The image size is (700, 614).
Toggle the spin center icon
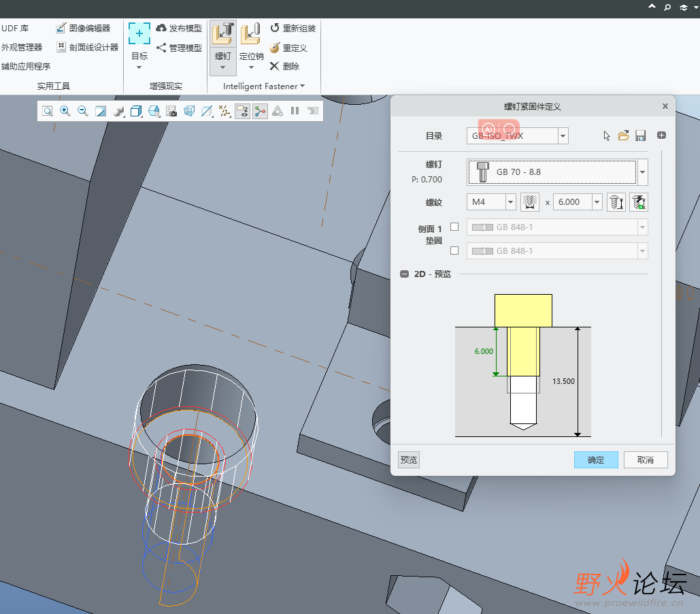click(260, 111)
